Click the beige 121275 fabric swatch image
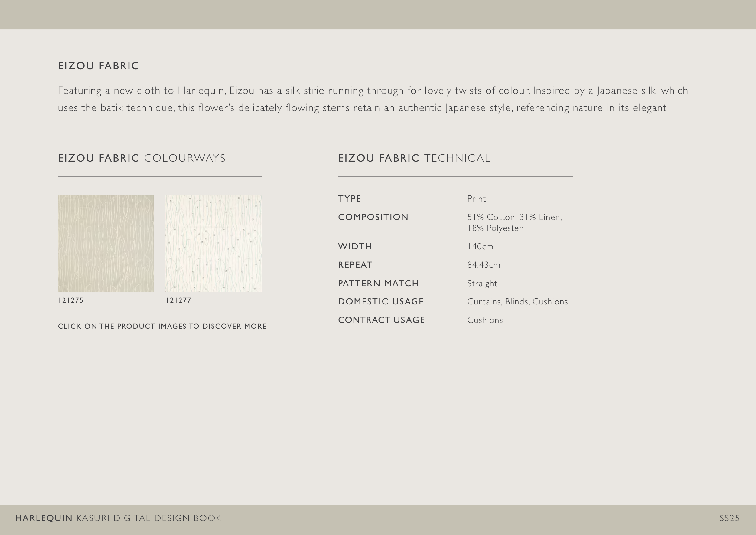Image resolution: width=756 pixels, height=535 pixels. coord(106,243)
